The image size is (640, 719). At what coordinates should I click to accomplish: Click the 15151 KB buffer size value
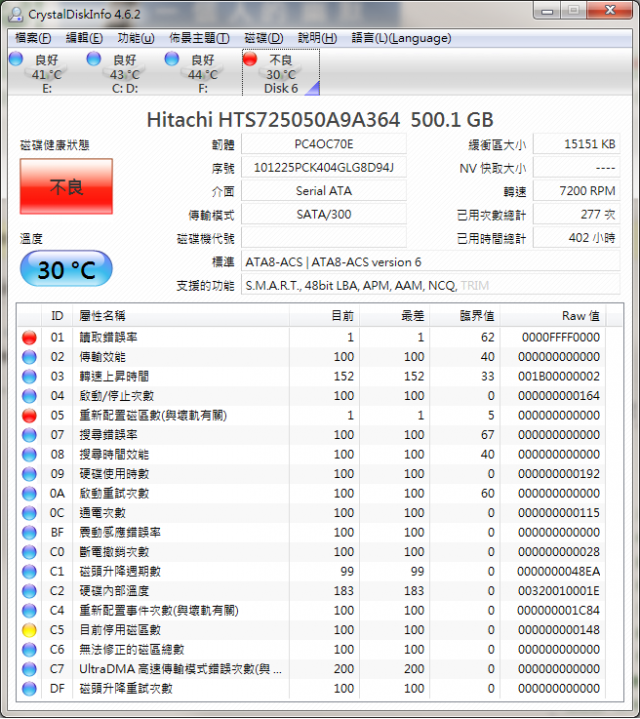(576, 144)
